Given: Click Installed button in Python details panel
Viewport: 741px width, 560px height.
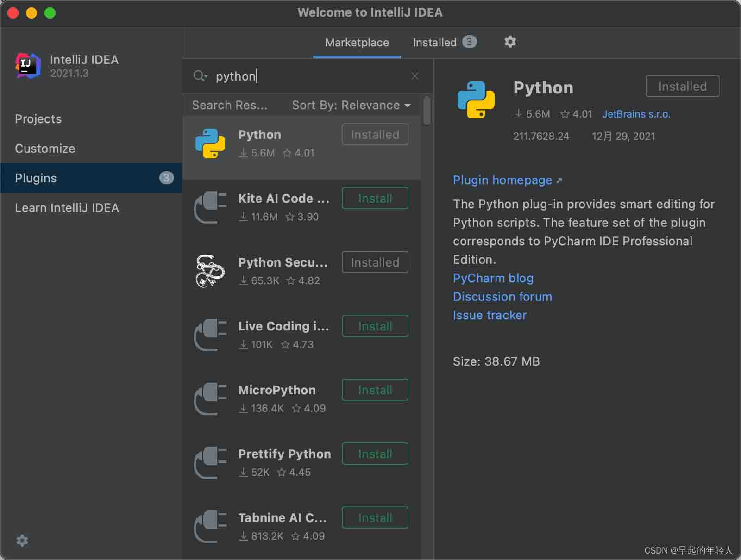Looking at the screenshot, I should [683, 87].
